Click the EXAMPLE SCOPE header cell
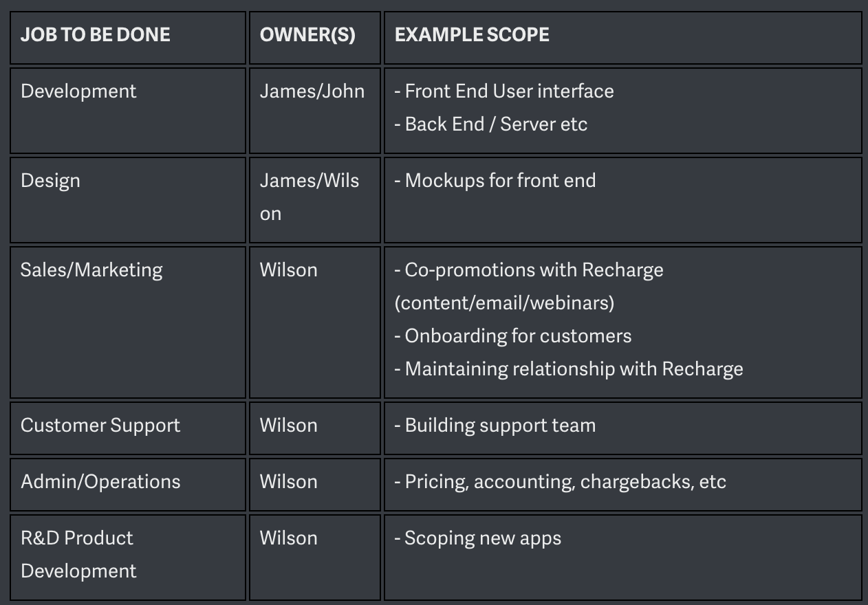The height and width of the screenshot is (605, 868). point(622,38)
